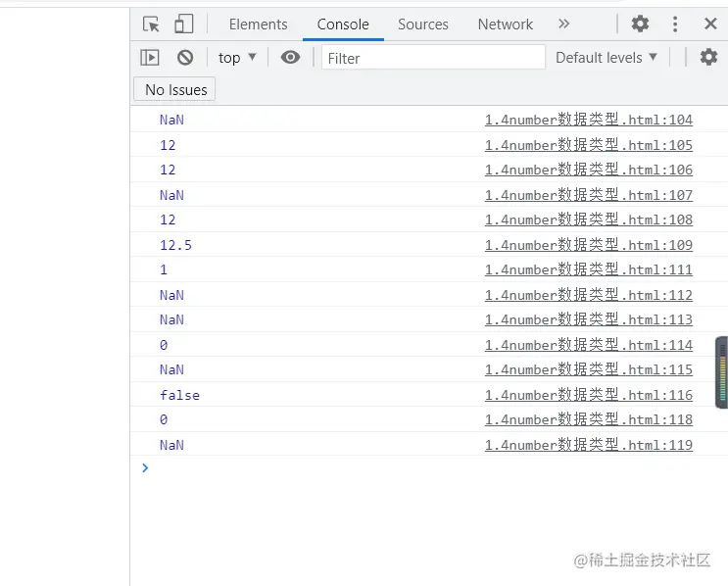
Task: Open source link html:118
Action: 589,419
